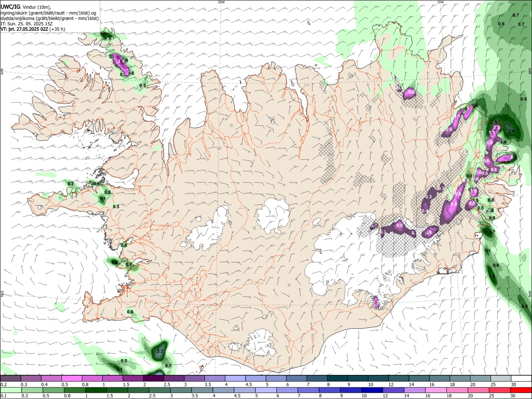The height and width of the screenshot is (399, 532).
Task: Select the 'VT: þri. 27.05.2025 02Z' valid time
Action: tap(24, 29)
